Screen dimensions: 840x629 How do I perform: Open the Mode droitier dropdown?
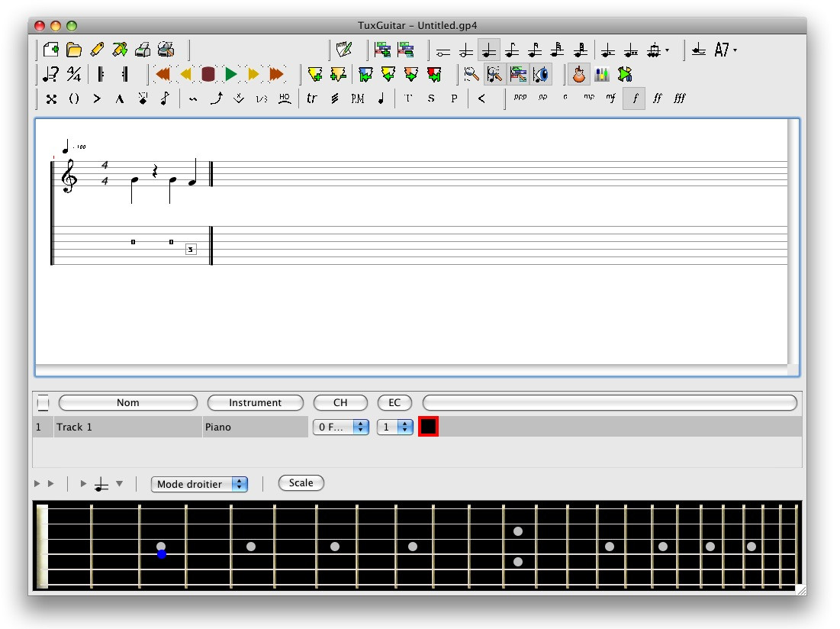pos(199,483)
